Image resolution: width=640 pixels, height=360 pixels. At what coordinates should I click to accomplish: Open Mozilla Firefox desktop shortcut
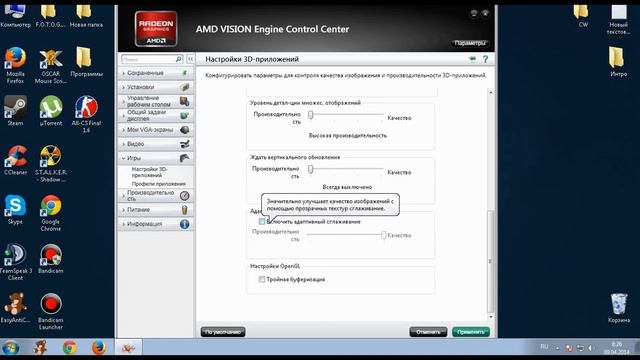(x=16, y=64)
